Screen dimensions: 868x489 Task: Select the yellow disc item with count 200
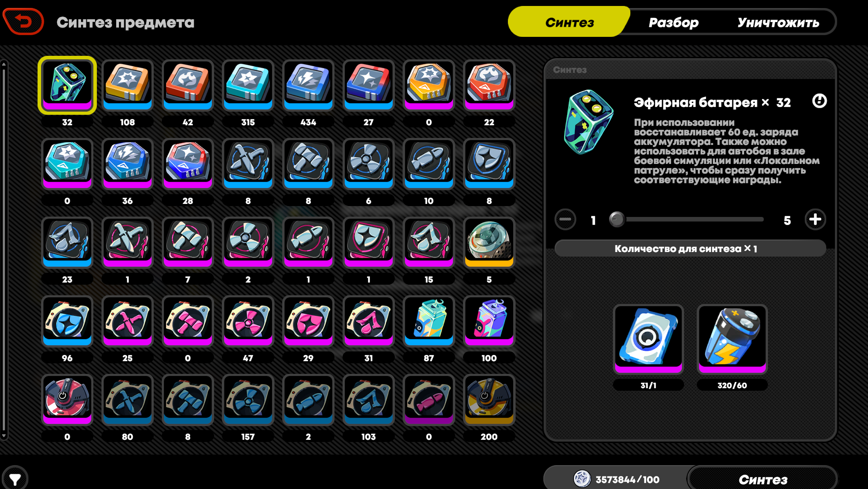[489, 400]
